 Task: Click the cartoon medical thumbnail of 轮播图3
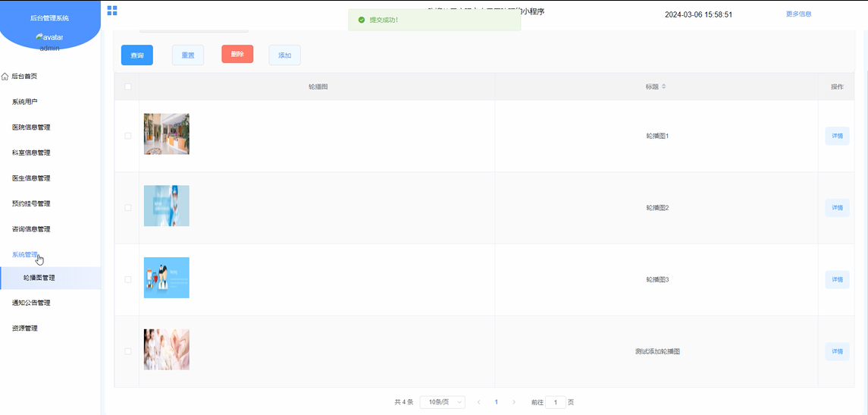tap(167, 278)
